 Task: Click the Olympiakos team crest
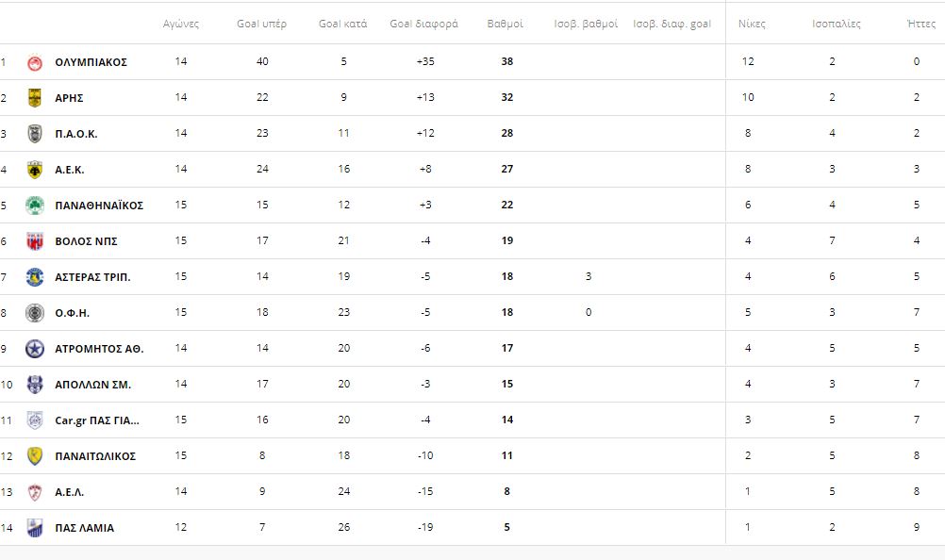[35, 62]
